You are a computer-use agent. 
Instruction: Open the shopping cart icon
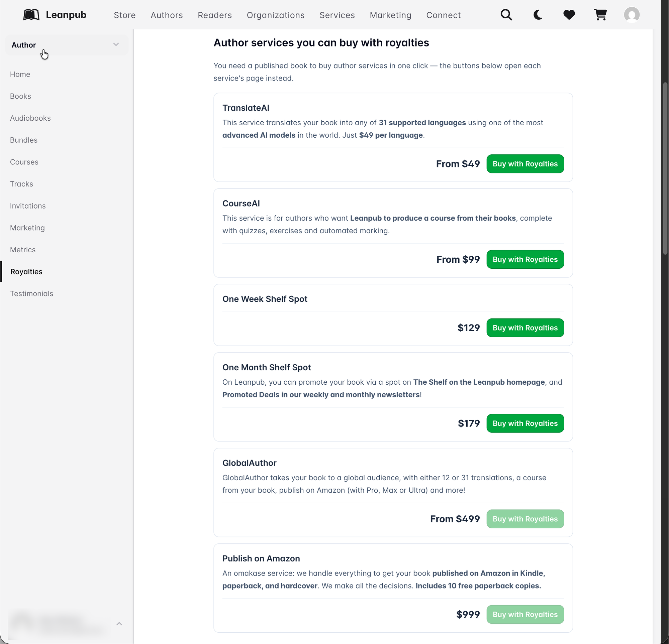tap(600, 15)
